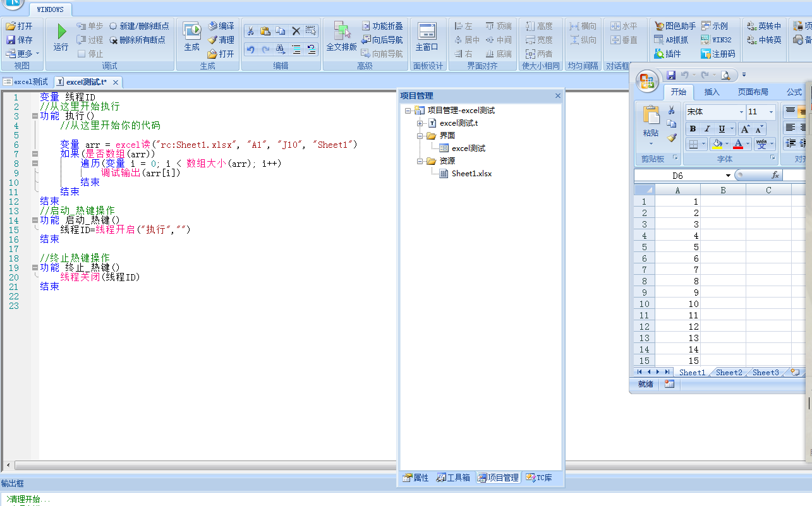Click the find binoculars icon in 编辑 group
This screenshot has width=812, height=506.
pos(281,49)
